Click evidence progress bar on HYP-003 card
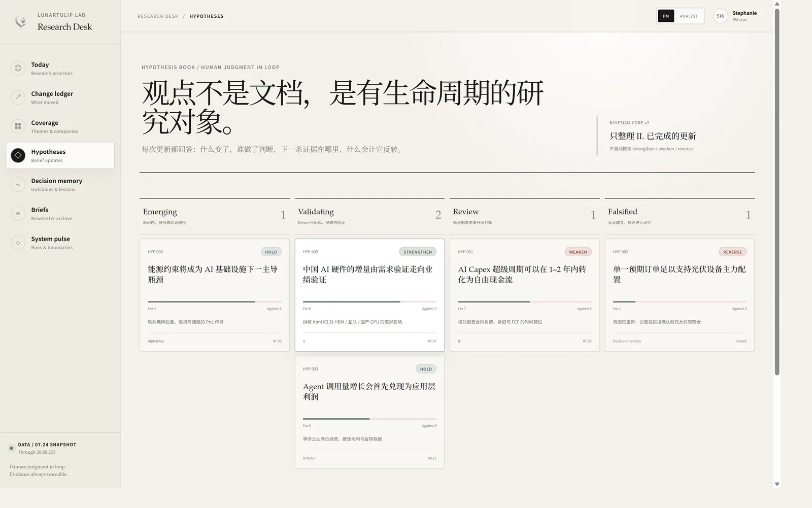 pyautogui.click(x=369, y=419)
